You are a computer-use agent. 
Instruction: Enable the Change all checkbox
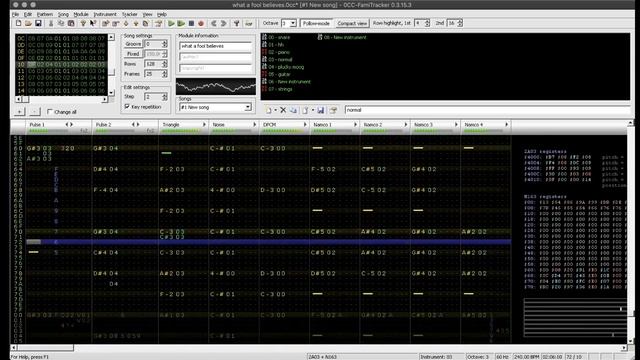(x=50, y=112)
